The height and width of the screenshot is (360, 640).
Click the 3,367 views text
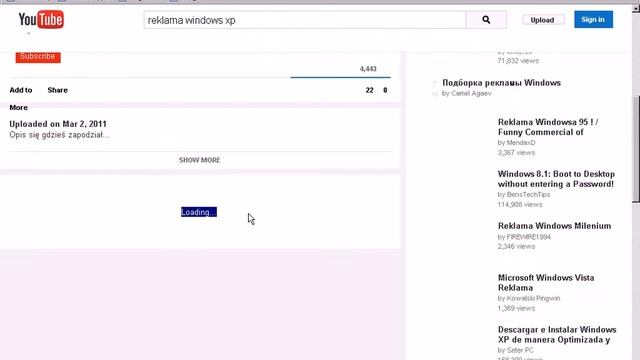516,153
